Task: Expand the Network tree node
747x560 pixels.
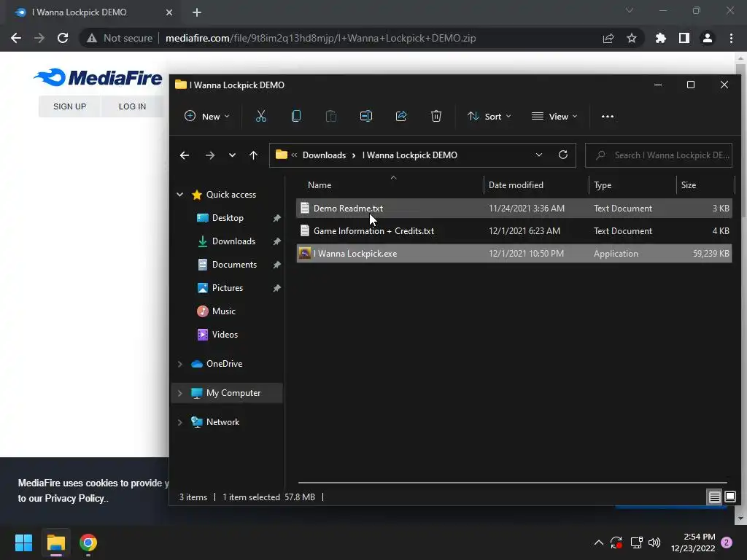Action: (x=180, y=422)
